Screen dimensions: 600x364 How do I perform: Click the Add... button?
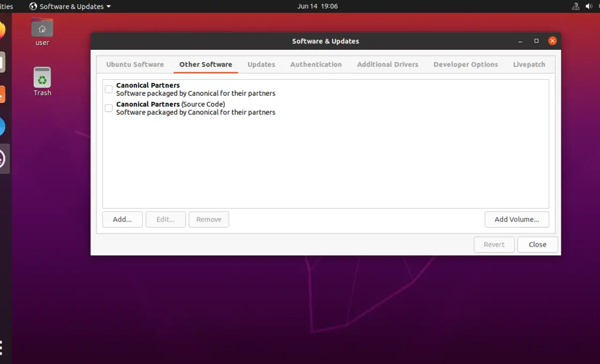tap(123, 219)
